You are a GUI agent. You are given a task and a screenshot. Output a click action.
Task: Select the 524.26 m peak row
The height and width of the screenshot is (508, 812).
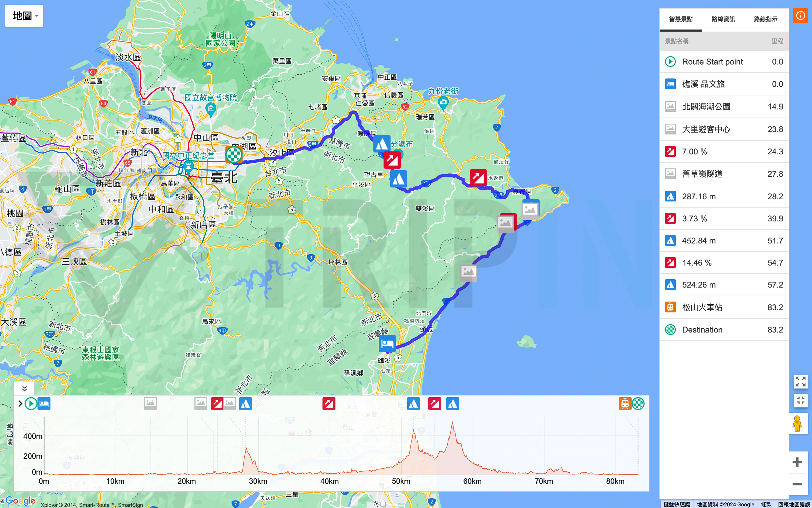tap(724, 285)
